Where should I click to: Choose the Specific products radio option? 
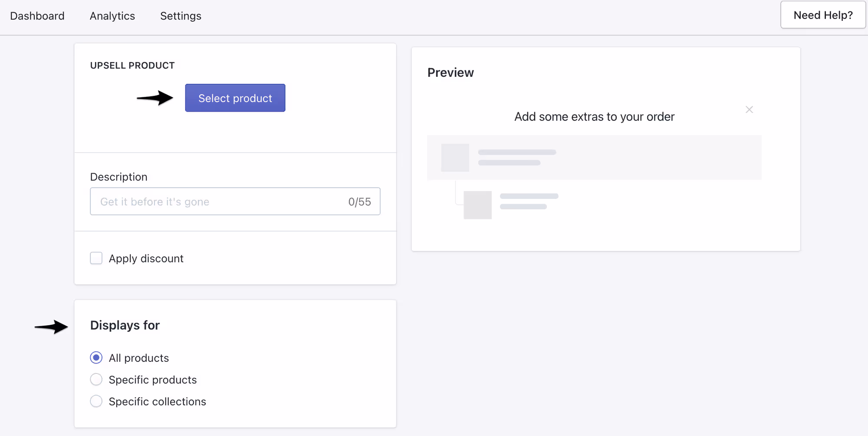coord(96,379)
